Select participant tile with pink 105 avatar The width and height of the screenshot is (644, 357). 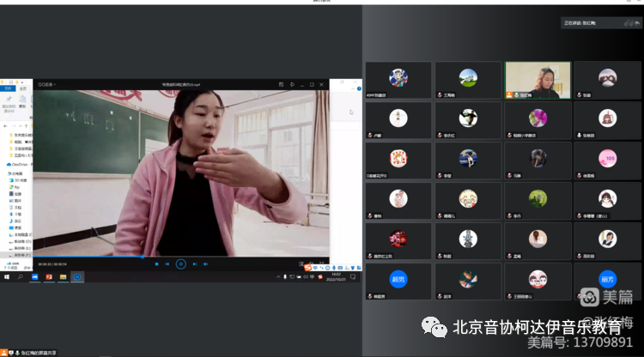click(607, 160)
